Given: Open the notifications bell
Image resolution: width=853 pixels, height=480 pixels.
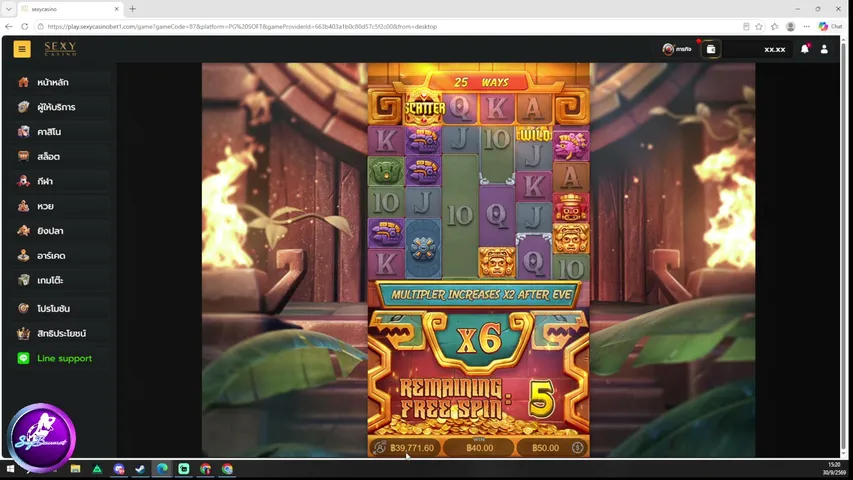Looking at the screenshot, I should pos(805,49).
